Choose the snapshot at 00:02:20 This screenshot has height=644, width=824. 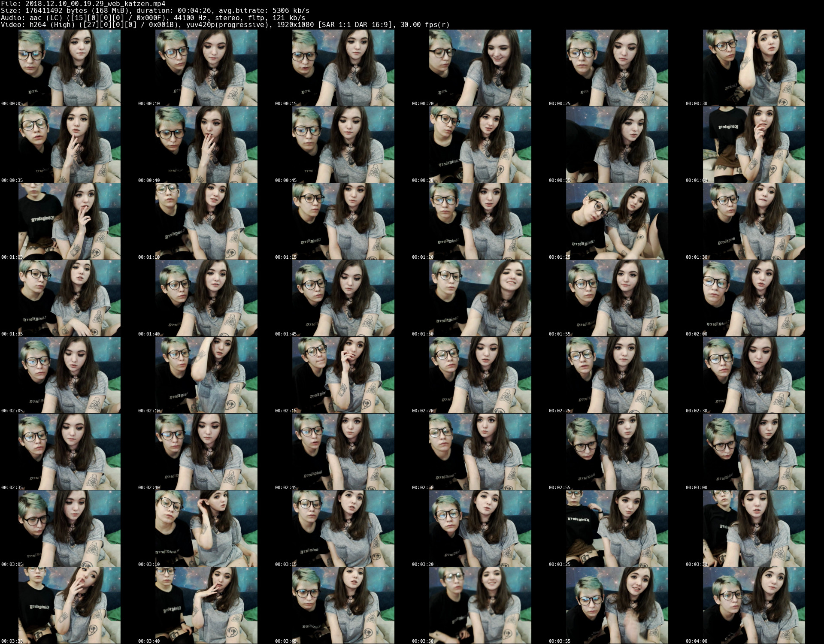(x=480, y=375)
